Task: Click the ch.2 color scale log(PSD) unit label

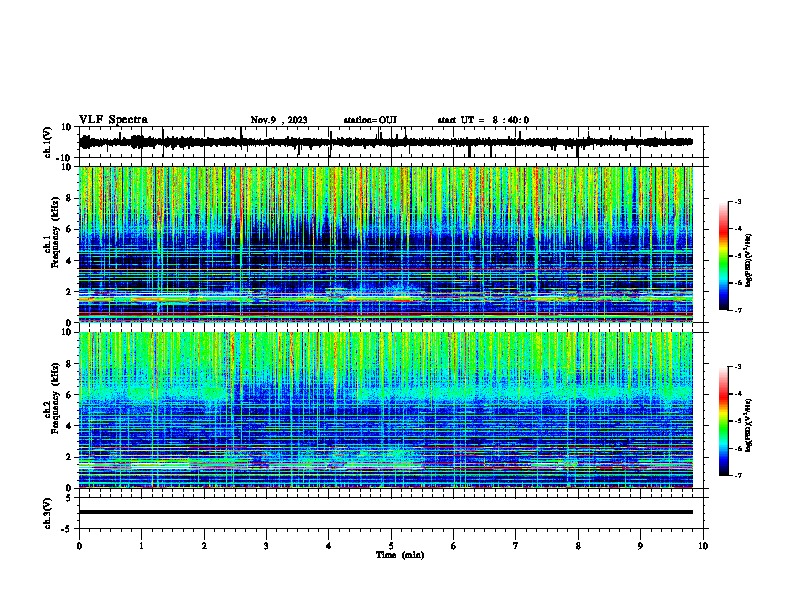Action: [x=749, y=425]
